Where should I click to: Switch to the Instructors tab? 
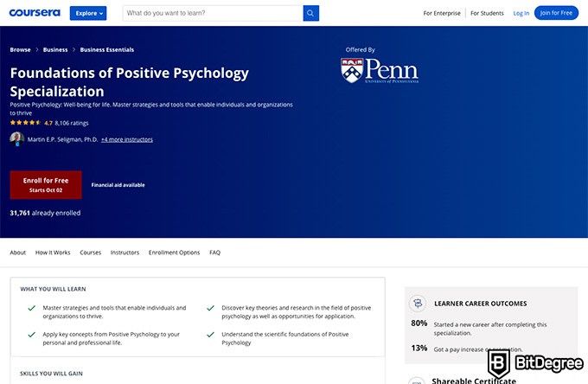pyautogui.click(x=125, y=253)
